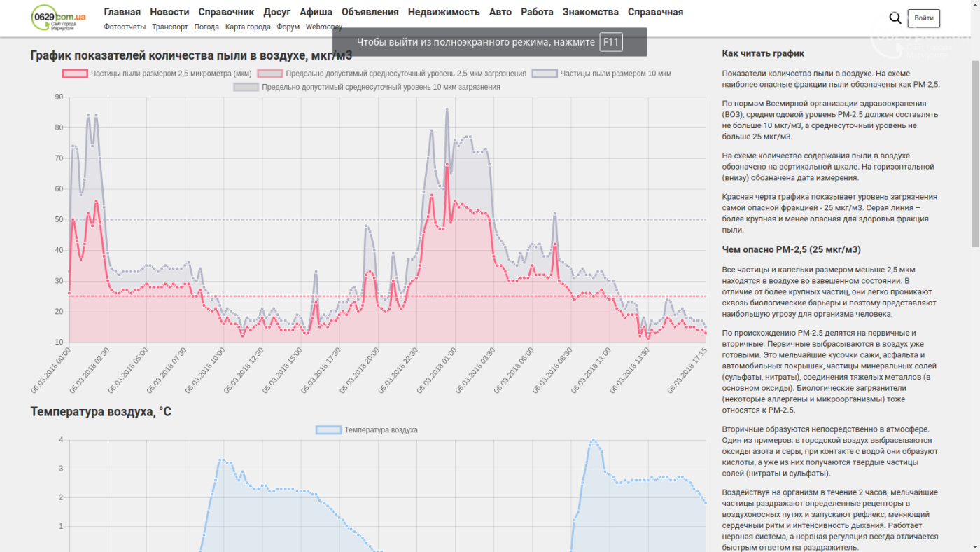
Task: Click legend label Частицы пыли размером 2,5 микрометра
Action: pos(171,73)
